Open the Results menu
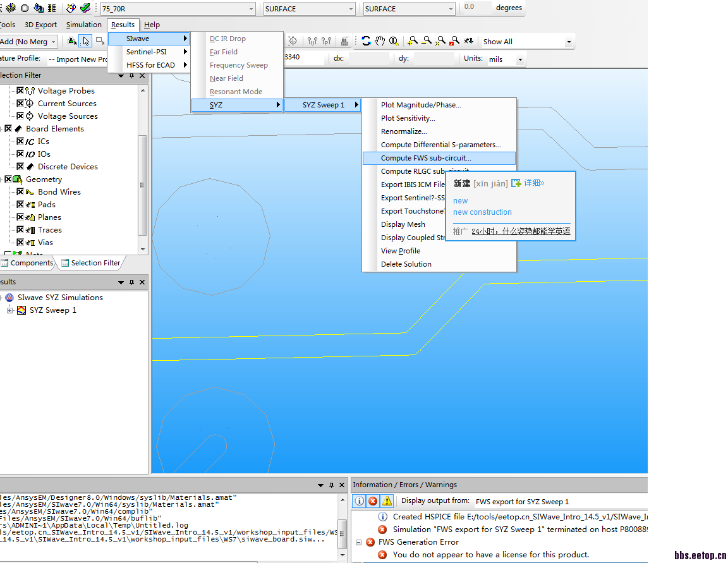The width and height of the screenshot is (728, 563). coord(123,25)
